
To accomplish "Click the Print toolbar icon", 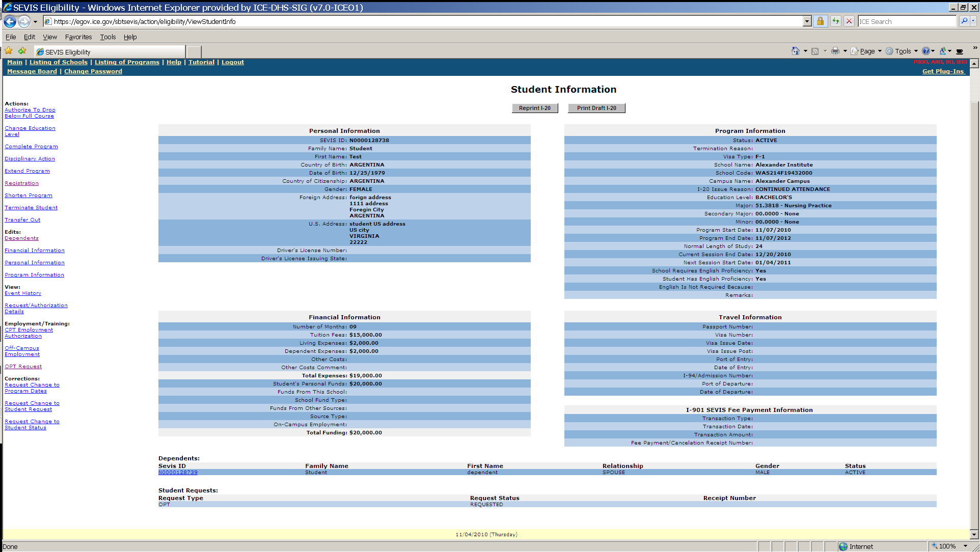I will 835,51.
